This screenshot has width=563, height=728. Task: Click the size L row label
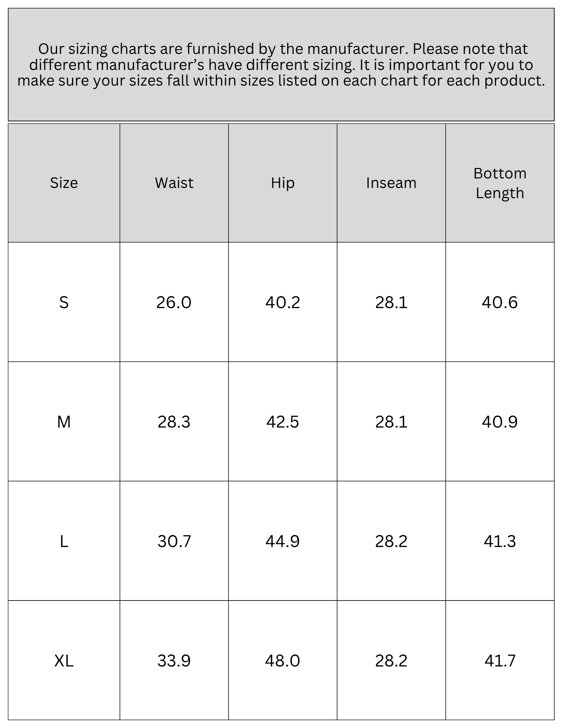(x=64, y=541)
